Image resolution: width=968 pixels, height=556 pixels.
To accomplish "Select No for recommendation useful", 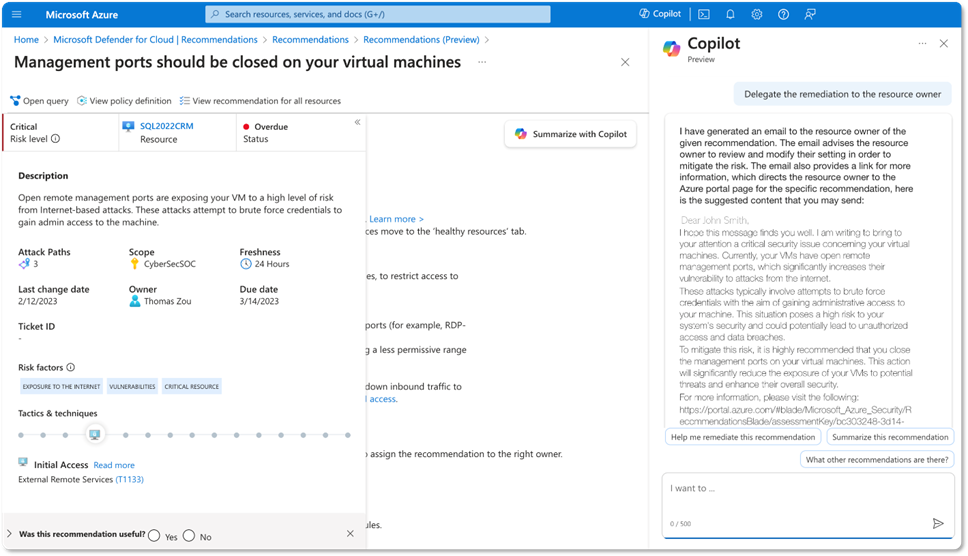I will coord(189,536).
